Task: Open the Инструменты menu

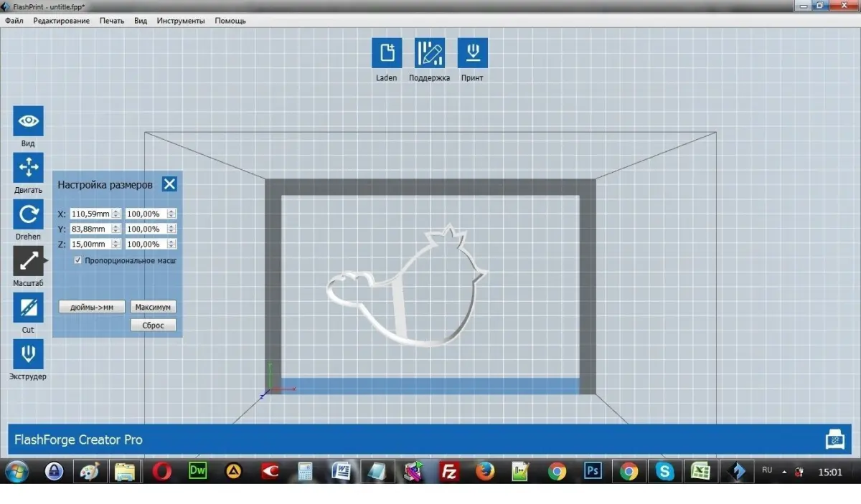Action: 181,21
